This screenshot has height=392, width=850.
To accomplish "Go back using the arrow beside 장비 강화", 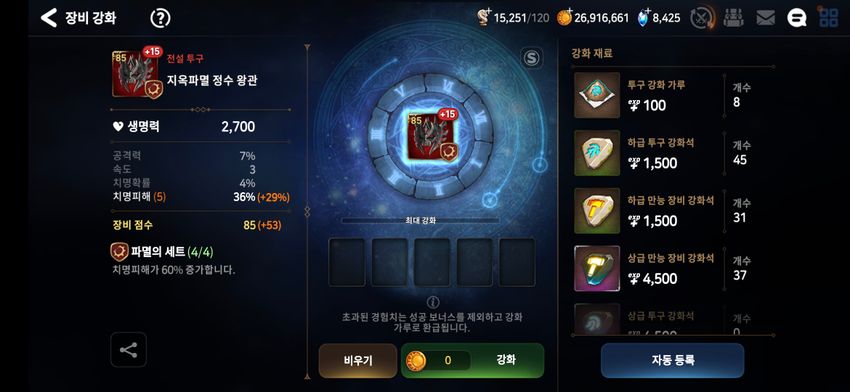I will 49,18.
